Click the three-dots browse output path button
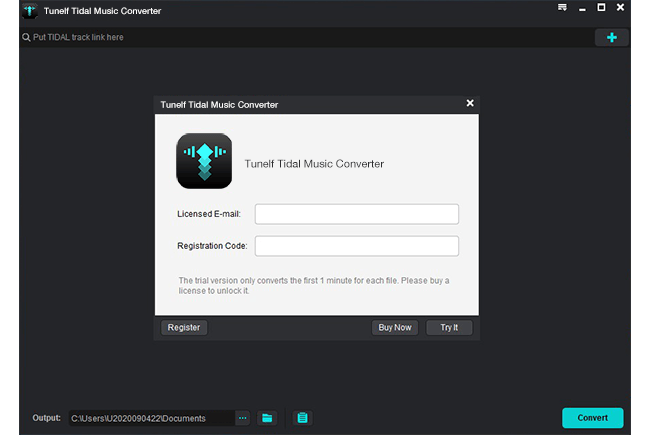Viewport: 650px width, 435px height. (243, 418)
